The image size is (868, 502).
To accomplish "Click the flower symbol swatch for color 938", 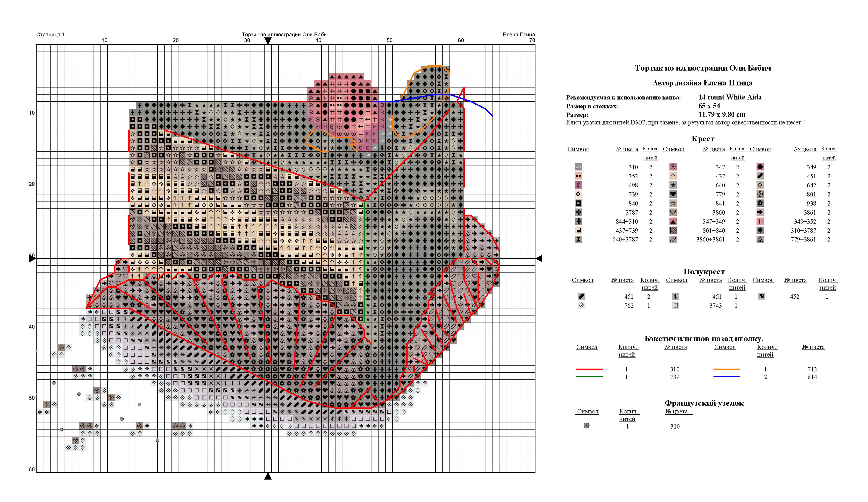I will (x=760, y=203).
